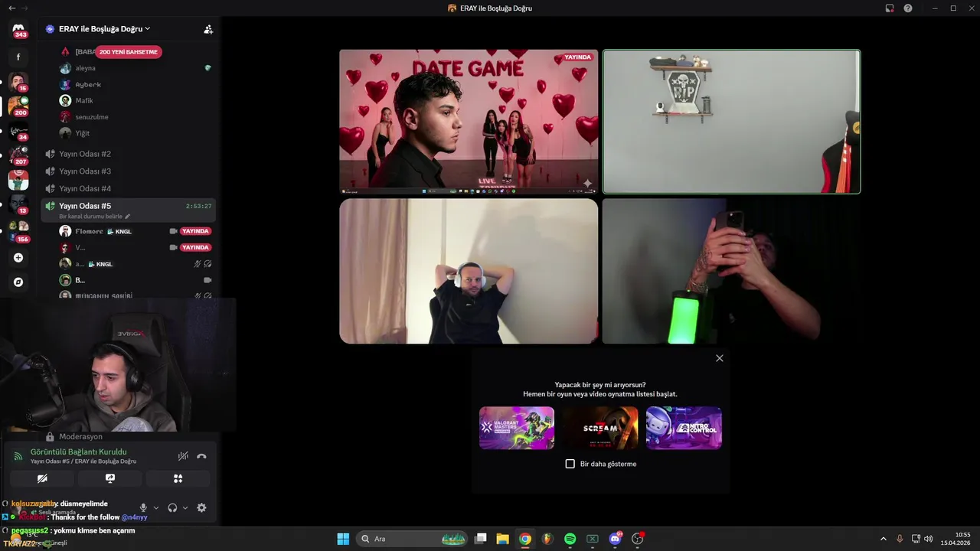Viewport: 980px width, 551px height.
Task: Toggle noise suppression in voice panel
Action: coord(183,456)
